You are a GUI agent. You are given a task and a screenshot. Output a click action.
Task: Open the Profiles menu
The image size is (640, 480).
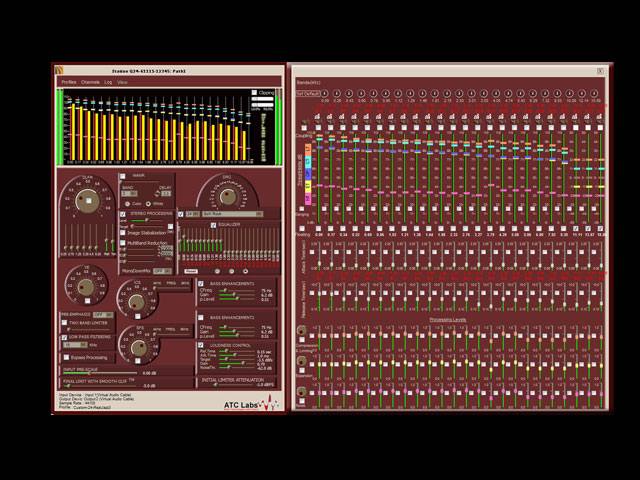pyautogui.click(x=69, y=82)
